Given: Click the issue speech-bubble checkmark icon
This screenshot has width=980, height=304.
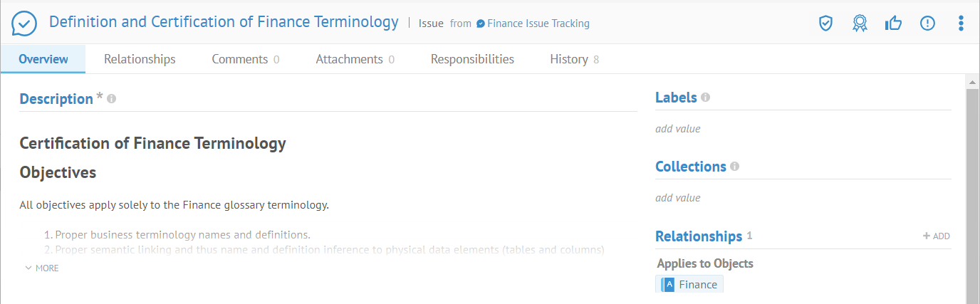Looking at the screenshot, I should pos(24,24).
